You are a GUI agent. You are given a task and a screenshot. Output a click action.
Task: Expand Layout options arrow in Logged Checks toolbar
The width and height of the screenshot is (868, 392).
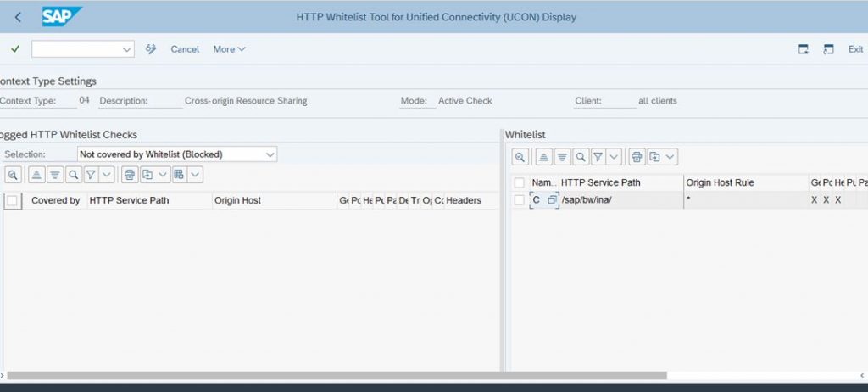pos(196,175)
